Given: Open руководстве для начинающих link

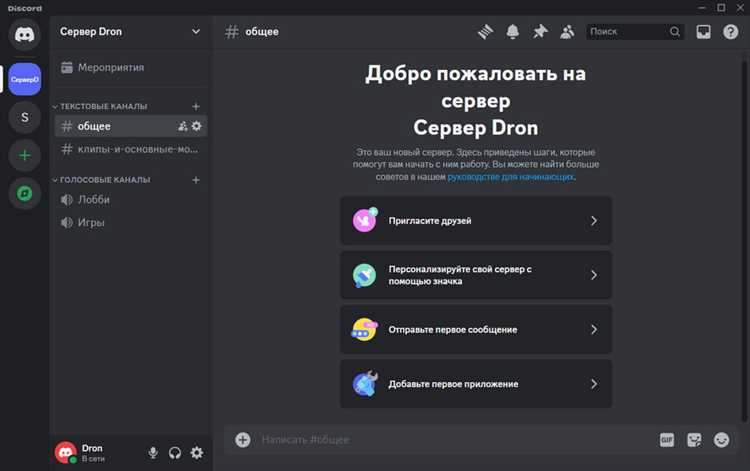Looking at the screenshot, I should coord(510,176).
